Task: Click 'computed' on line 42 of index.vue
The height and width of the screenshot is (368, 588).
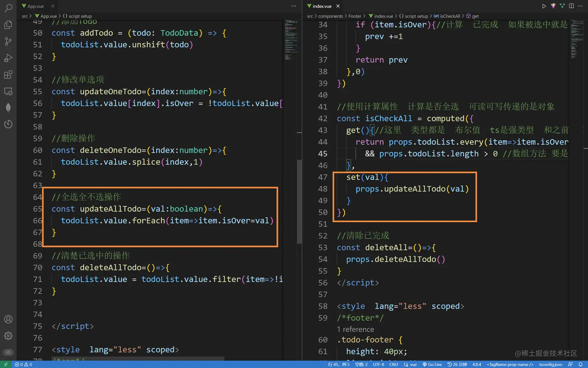Action: pyautogui.click(x=446, y=118)
